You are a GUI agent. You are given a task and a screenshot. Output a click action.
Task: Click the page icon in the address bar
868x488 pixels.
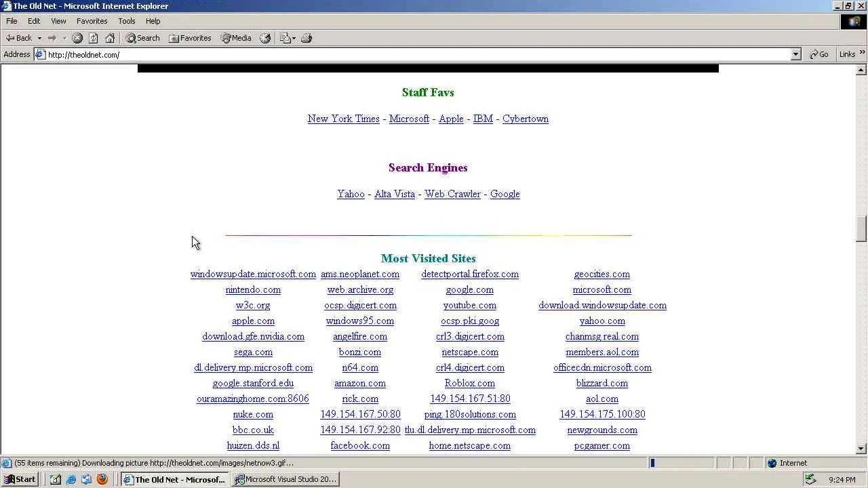coord(40,54)
